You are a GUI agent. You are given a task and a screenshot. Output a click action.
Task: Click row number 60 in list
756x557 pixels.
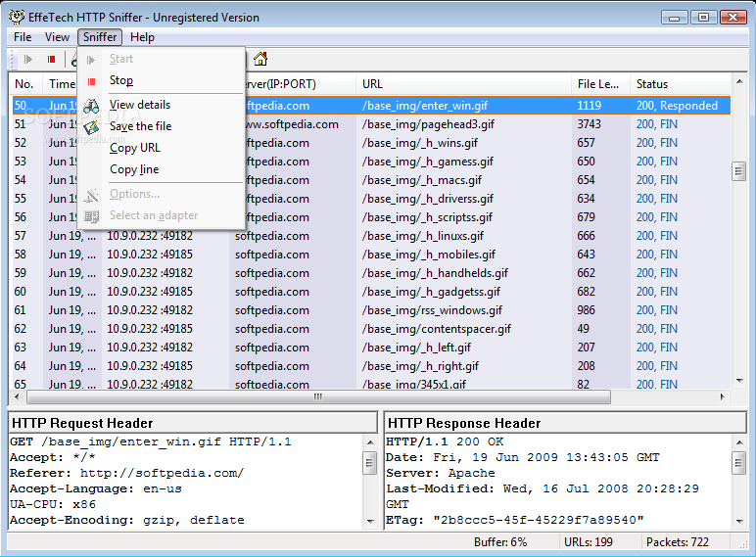pos(20,292)
